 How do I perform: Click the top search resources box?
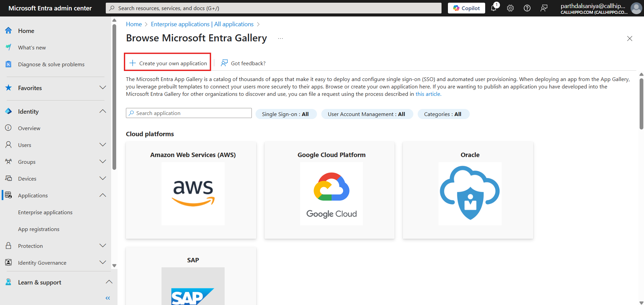[x=273, y=8]
